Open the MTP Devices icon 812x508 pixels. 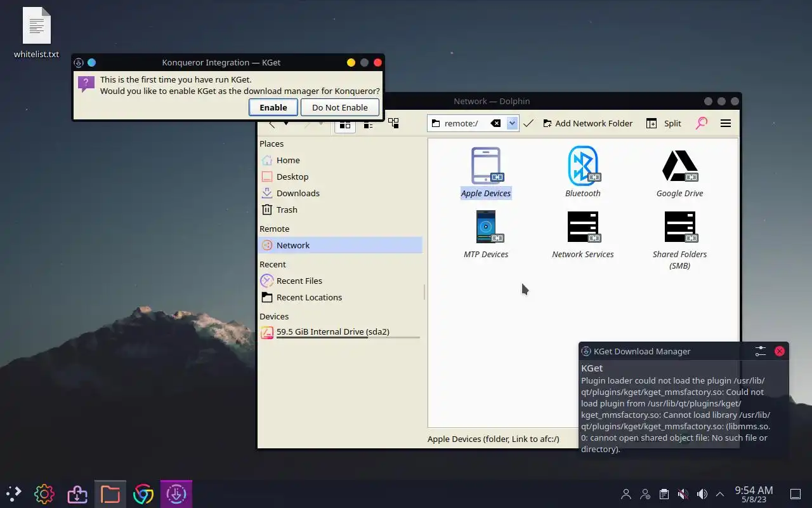click(486, 227)
